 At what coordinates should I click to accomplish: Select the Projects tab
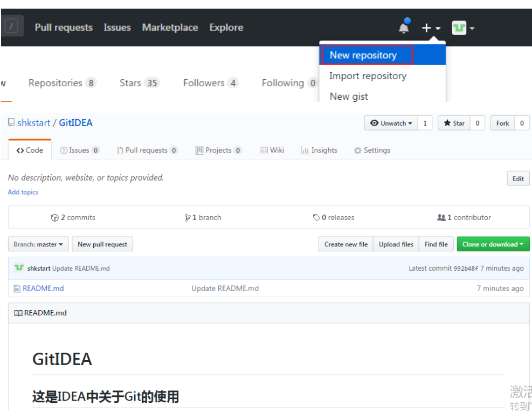(218, 150)
